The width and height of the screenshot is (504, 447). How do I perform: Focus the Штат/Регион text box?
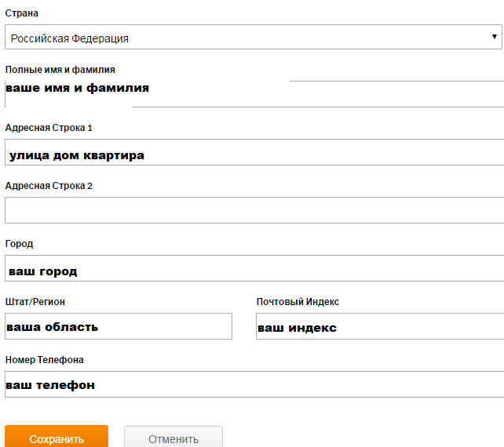[x=118, y=326]
